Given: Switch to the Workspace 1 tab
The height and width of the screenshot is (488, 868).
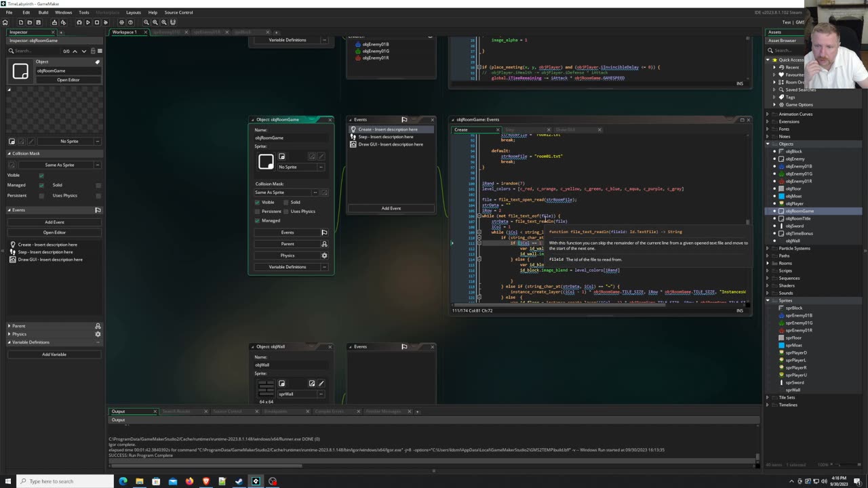Looking at the screenshot, I should [124, 32].
